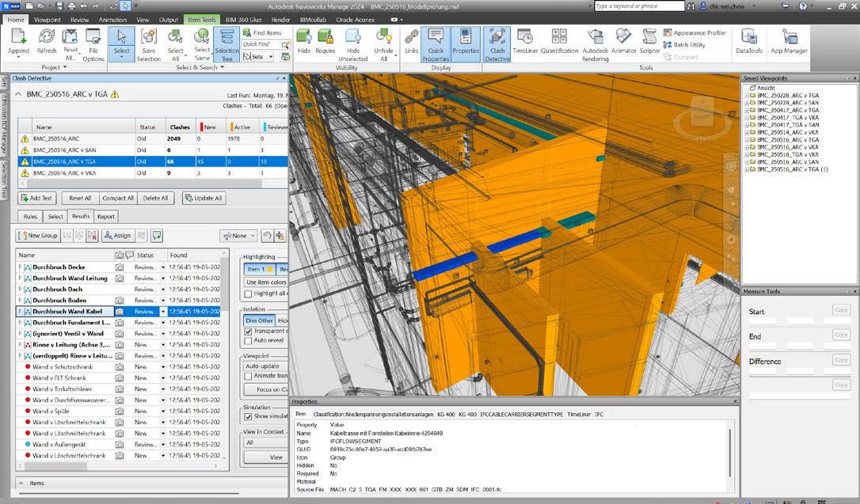This screenshot has width=860, height=504.
Task: Expand the Durchbruch Decke clash group
Action: (x=20, y=267)
